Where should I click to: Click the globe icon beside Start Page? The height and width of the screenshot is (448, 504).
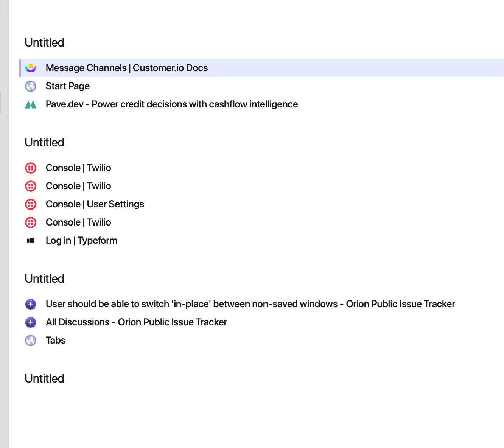point(31,86)
